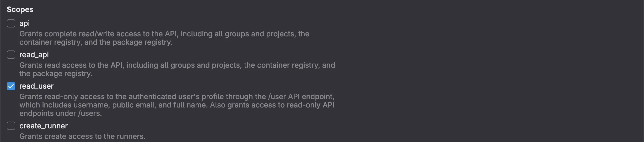Click "Grants read-only access" in read_user description
Viewport: 644px width, 142px height.
pyautogui.click(x=62, y=96)
